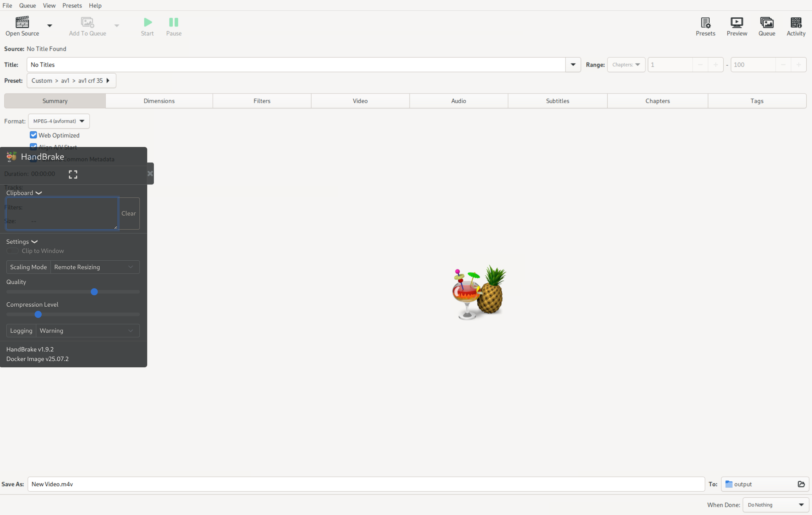Expand the Scaling Mode Remote Resizing dropdown
Screen dimensions: 812x515
coord(95,267)
